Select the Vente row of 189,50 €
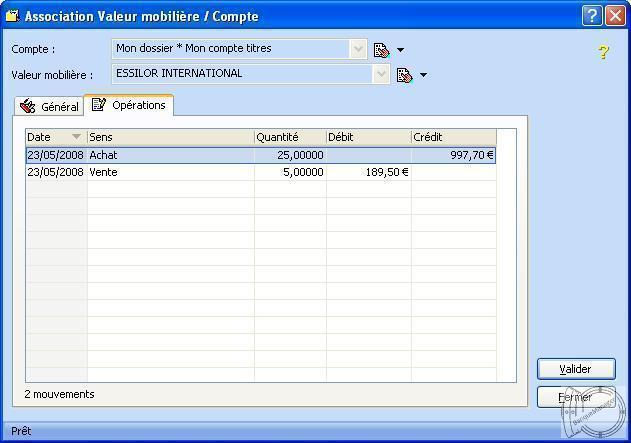This screenshot has height=443, width=631. pyautogui.click(x=260, y=172)
